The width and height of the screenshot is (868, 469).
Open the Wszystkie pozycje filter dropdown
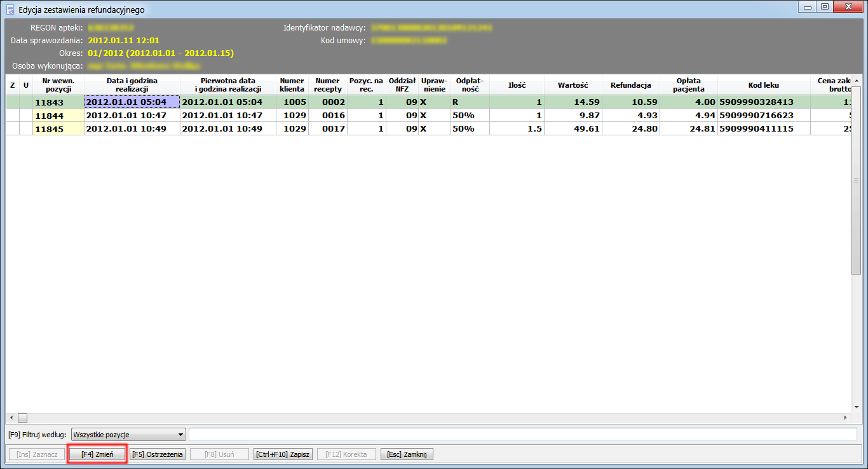point(128,435)
